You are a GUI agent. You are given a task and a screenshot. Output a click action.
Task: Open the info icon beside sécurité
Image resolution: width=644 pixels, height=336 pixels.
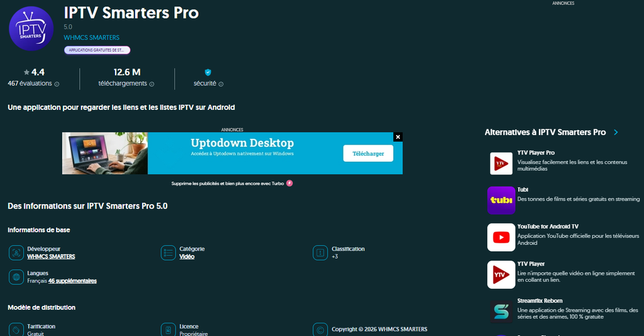(x=221, y=84)
